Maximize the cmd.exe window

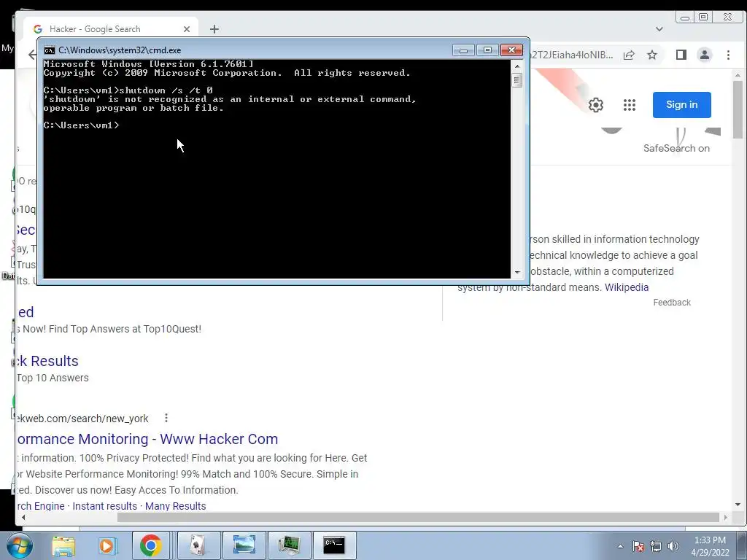pyautogui.click(x=487, y=50)
